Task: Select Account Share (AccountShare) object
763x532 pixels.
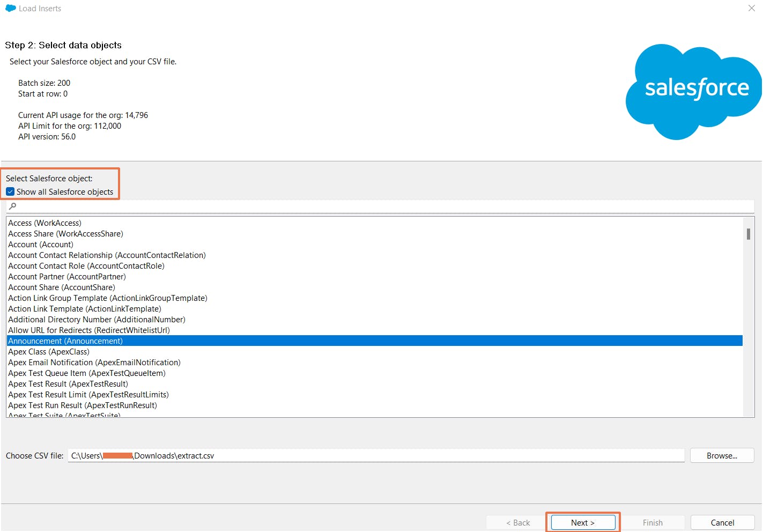Action: 374,287
